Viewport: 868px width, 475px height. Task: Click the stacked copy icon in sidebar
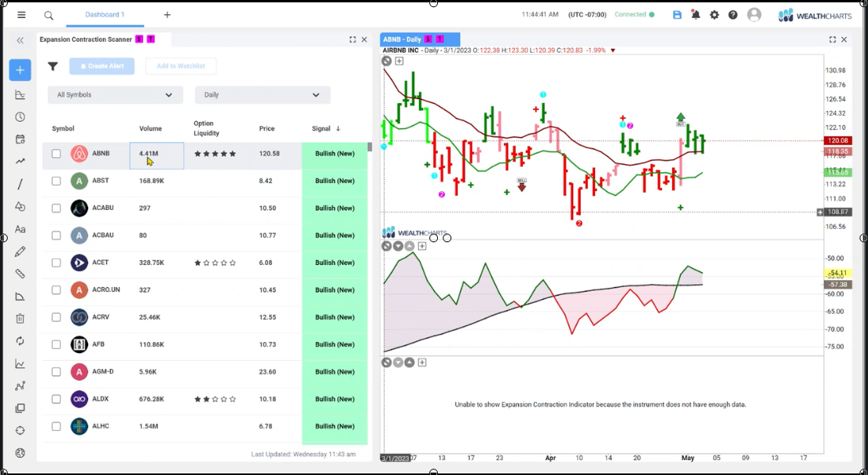pyautogui.click(x=20, y=408)
